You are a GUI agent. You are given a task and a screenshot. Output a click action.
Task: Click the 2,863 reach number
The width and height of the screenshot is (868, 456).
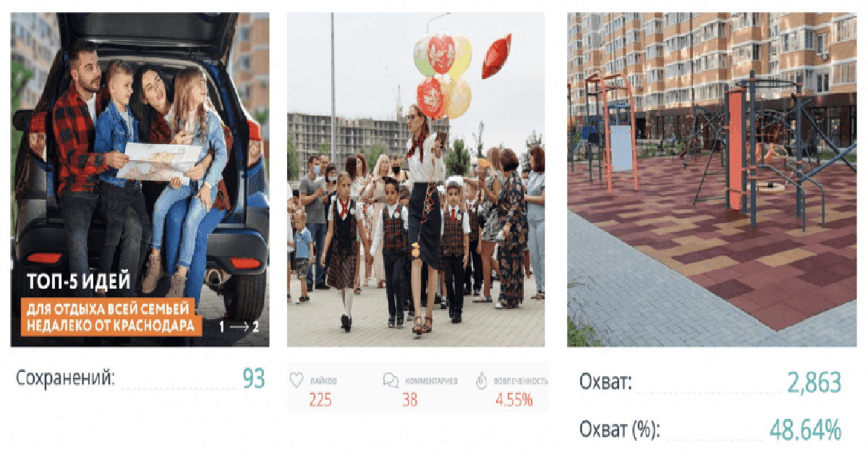click(814, 382)
